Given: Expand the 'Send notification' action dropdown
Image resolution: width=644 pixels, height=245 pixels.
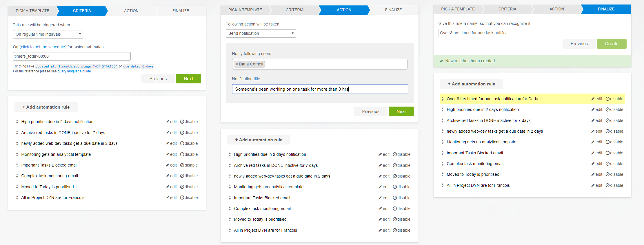Looking at the screenshot, I should (260, 33).
